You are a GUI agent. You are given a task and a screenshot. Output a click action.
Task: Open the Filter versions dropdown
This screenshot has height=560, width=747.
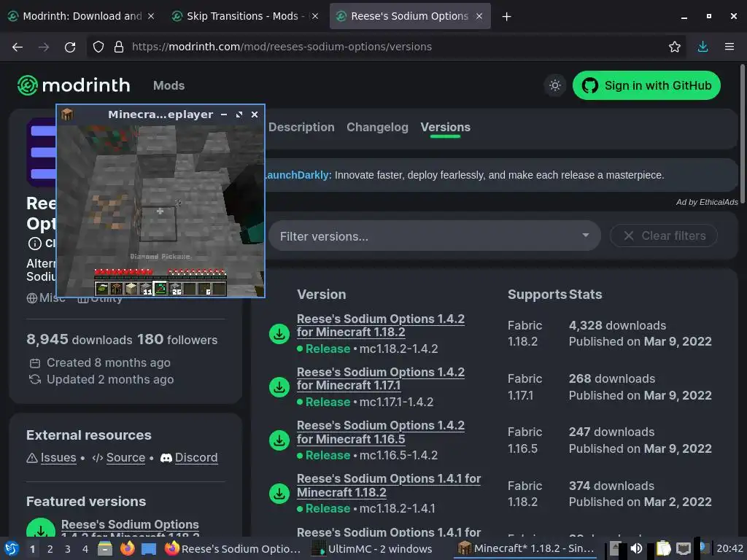pyautogui.click(x=434, y=236)
